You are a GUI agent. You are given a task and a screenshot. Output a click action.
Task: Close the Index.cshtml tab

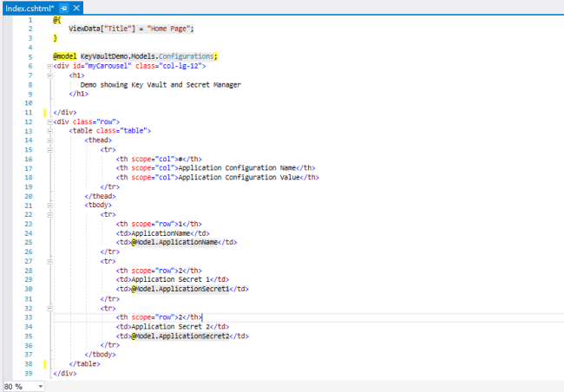76,8
